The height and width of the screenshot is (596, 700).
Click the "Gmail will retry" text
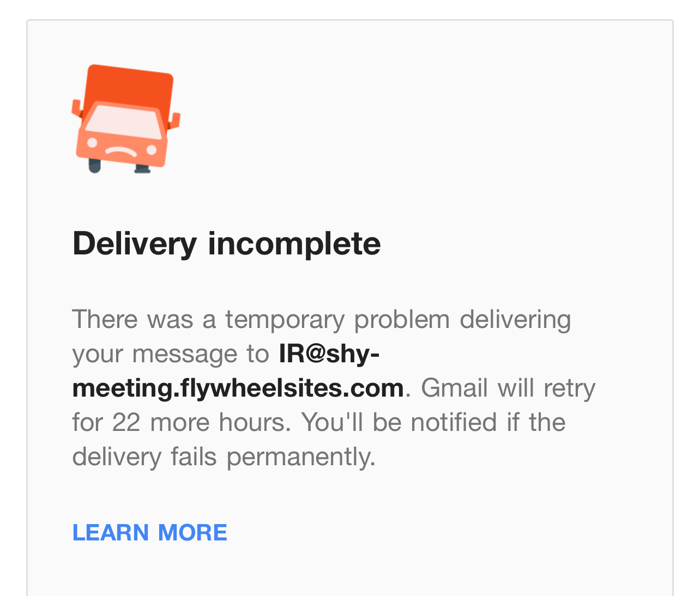508,388
